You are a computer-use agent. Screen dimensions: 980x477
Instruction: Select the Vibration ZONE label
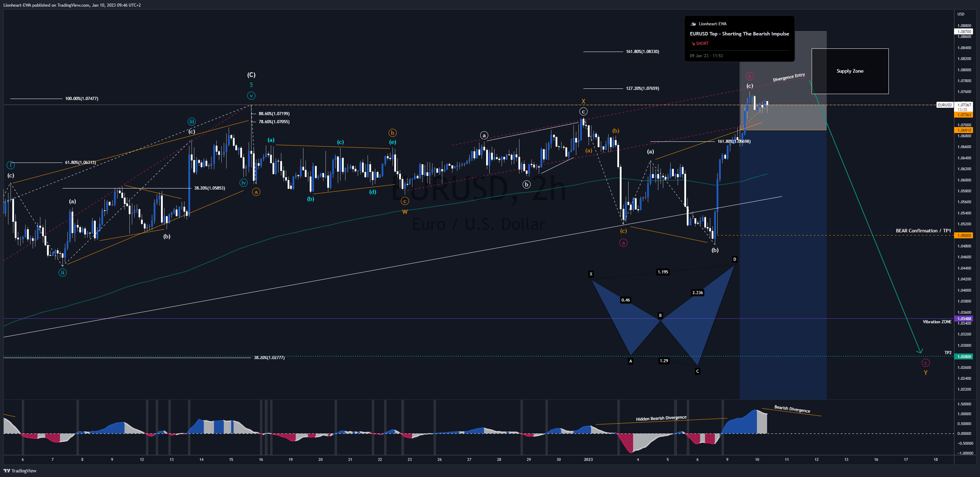click(937, 322)
